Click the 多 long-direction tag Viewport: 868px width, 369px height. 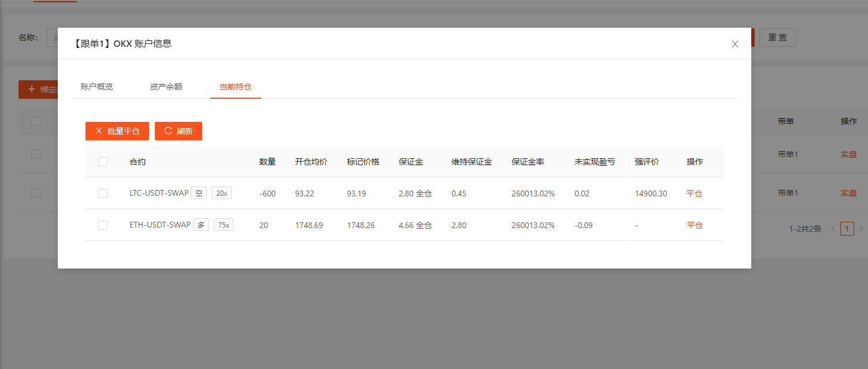pos(201,225)
